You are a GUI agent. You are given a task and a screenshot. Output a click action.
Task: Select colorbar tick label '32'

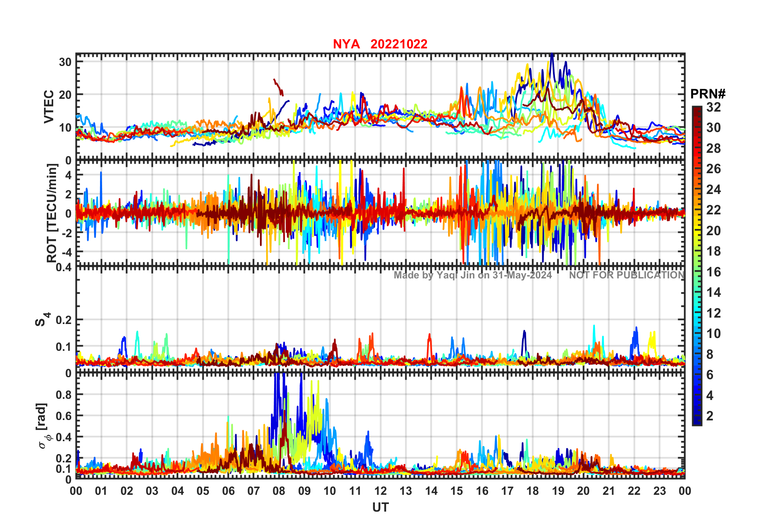713,107
